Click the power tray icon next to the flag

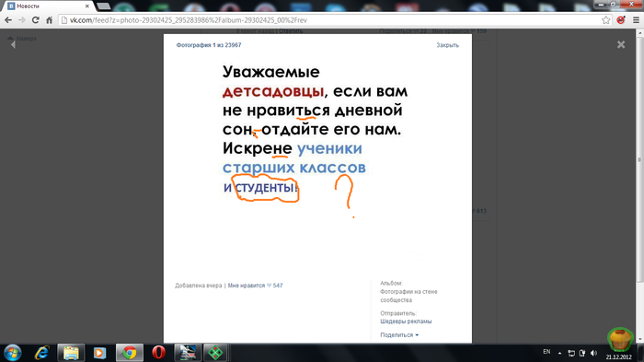click(x=582, y=353)
